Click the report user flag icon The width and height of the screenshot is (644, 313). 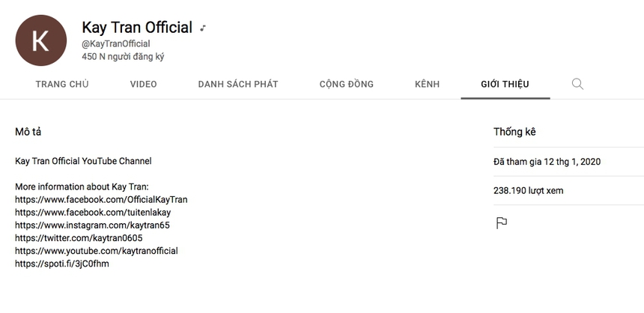[x=502, y=222]
